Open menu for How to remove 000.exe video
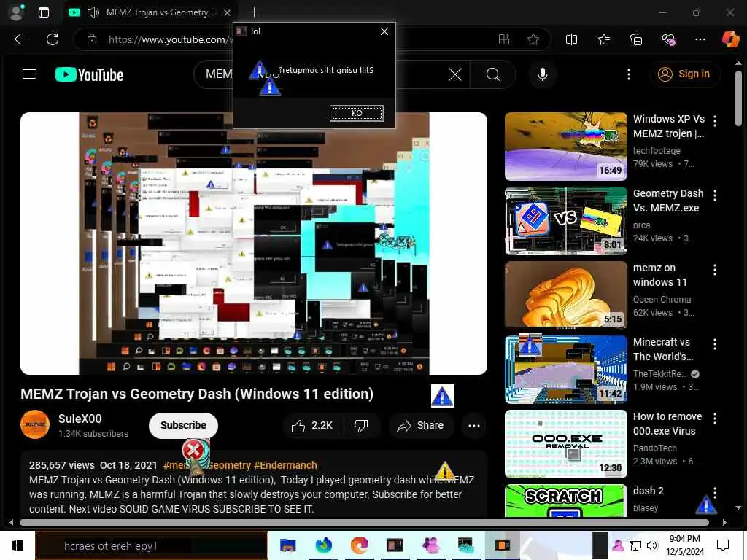Screen dimensions: 747x560 715,419
